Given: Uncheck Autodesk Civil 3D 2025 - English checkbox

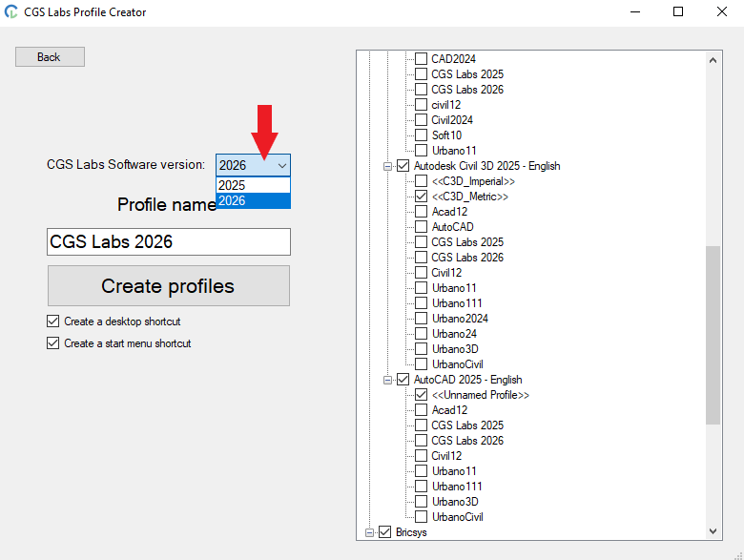Looking at the screenshot, I should point(403,166).
